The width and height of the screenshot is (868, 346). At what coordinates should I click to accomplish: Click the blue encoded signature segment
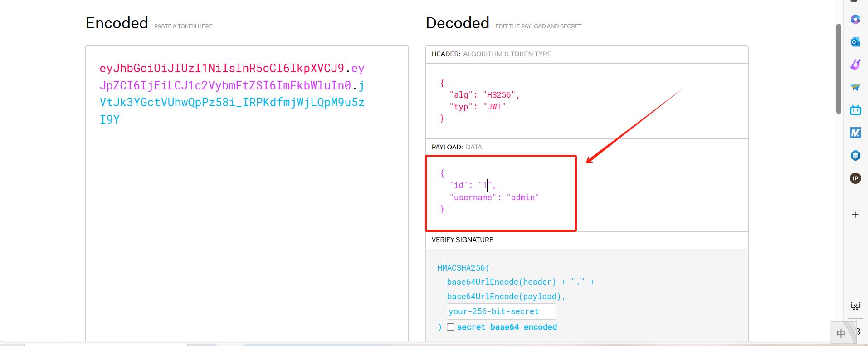[x=232, y=102]
